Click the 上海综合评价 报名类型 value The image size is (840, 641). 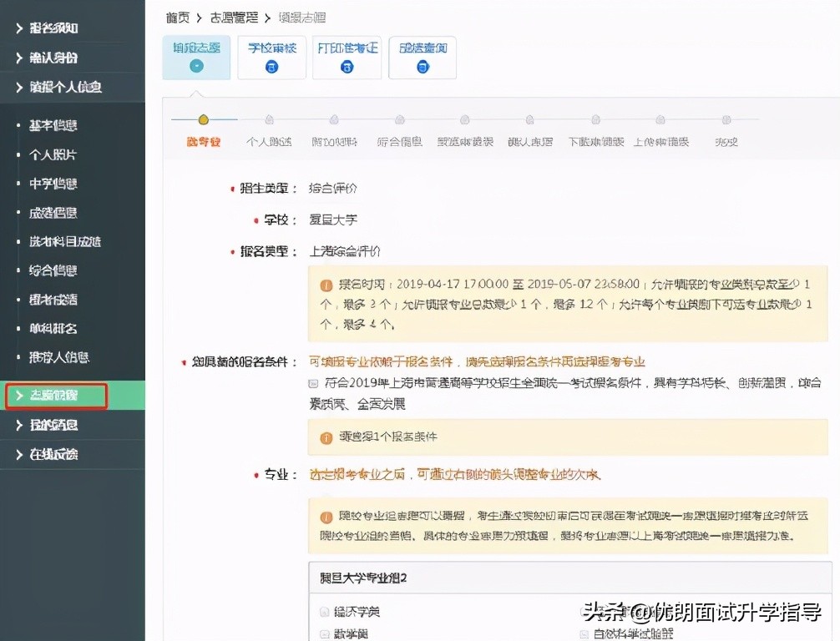tap(345, 251)
